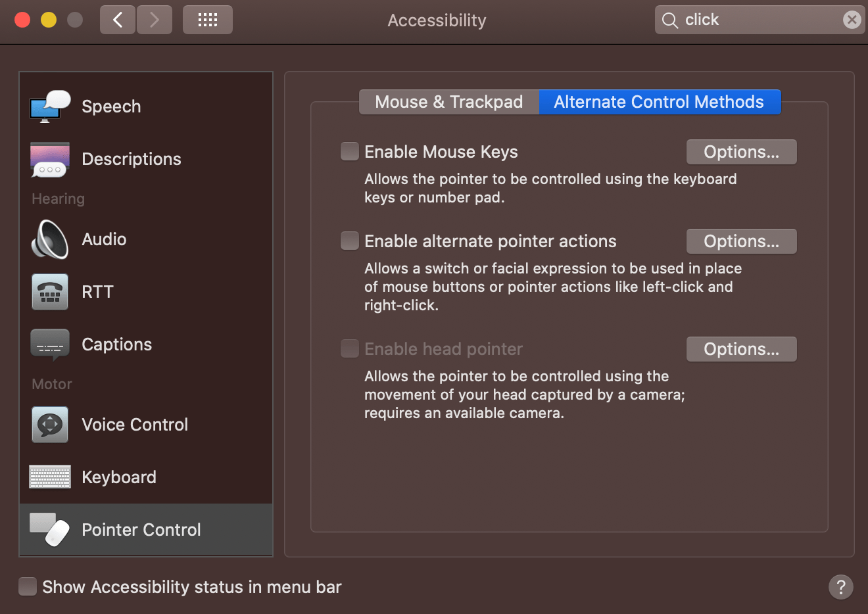Clear the search field with the X button
868x614 pixels.
852,19
